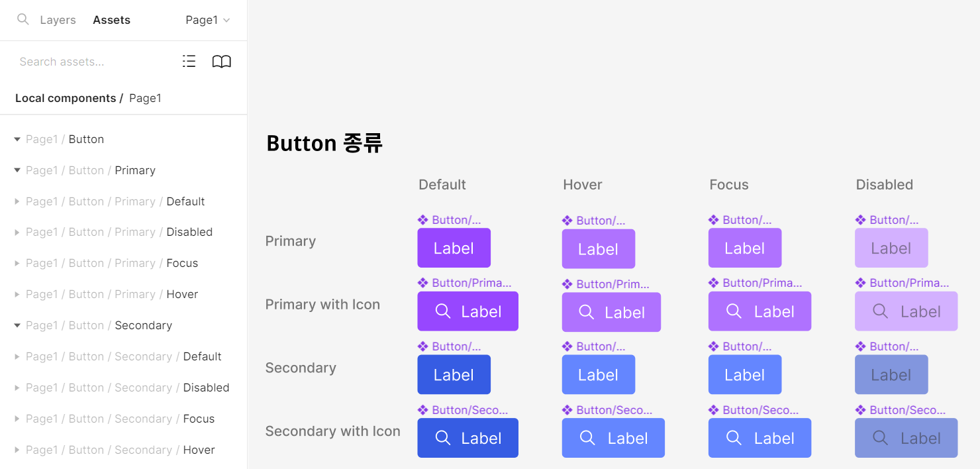Click the Button 종류 heading

(324, 143)
